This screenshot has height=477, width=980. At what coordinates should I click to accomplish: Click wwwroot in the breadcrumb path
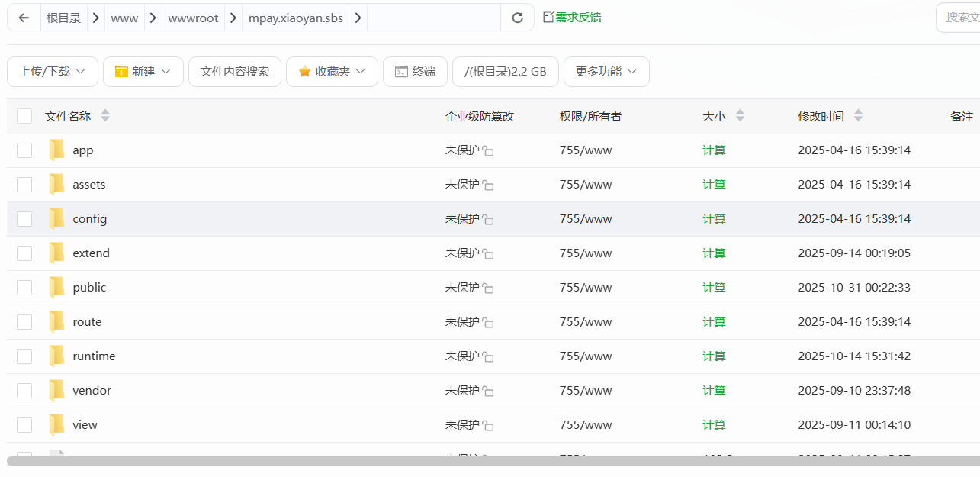[193, 18]
